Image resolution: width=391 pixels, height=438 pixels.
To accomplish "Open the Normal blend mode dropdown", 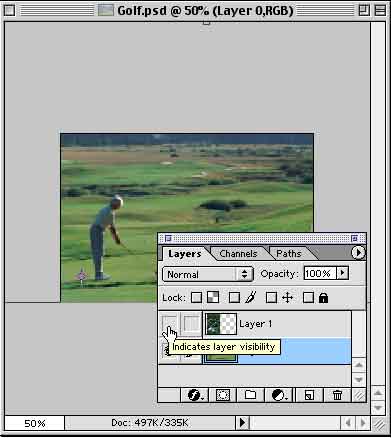I will (x=208, y=274).
